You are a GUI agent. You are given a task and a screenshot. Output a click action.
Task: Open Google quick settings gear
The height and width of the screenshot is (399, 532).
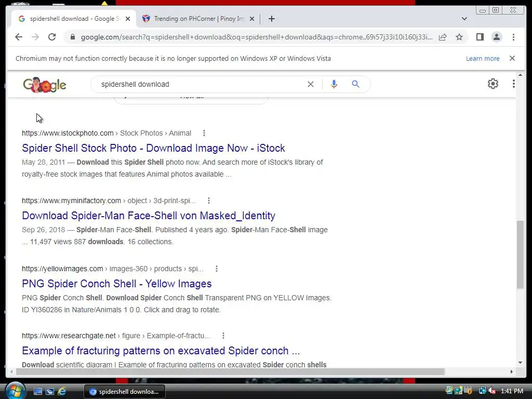[x=493, y=84]
